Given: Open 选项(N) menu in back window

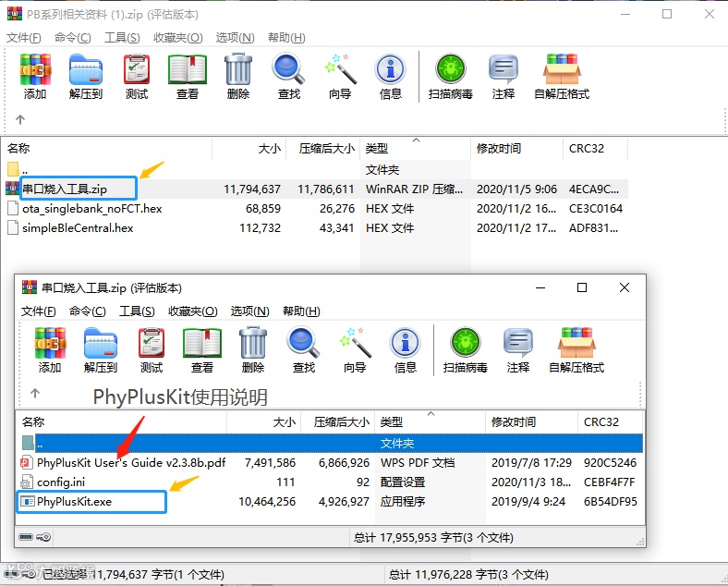Looking at the screenshot, I should 235,38.
